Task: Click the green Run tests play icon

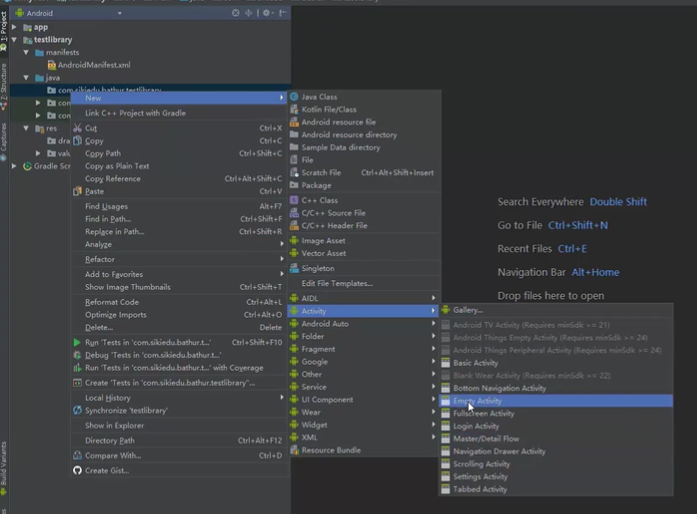Action: tap(77, 342)
